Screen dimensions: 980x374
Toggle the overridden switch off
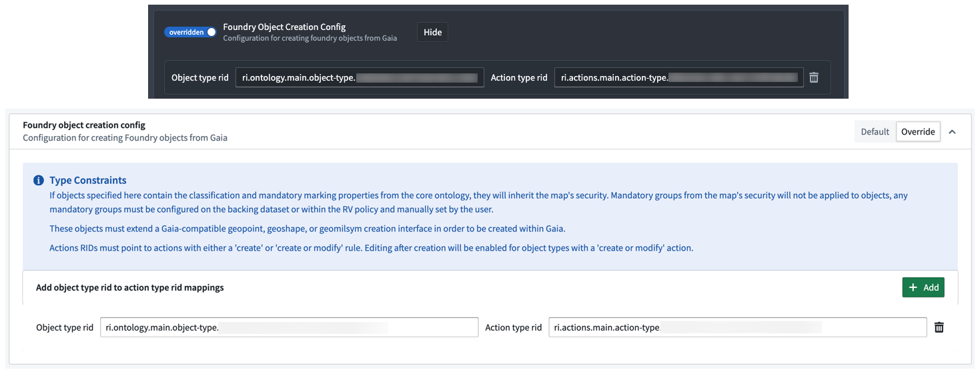(x=190, y=32)
